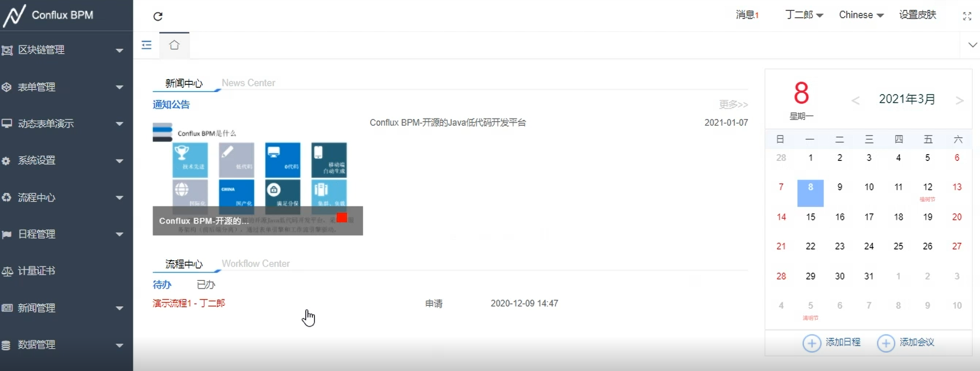980x371 pixels.
Task: Select March 20 in the calendar
Action: [x=957, y=217]
